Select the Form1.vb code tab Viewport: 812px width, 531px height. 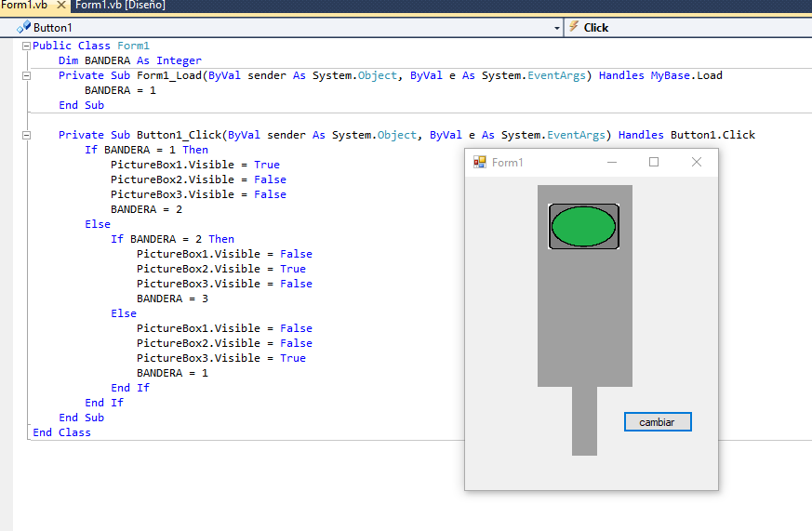tap(24, 6)
